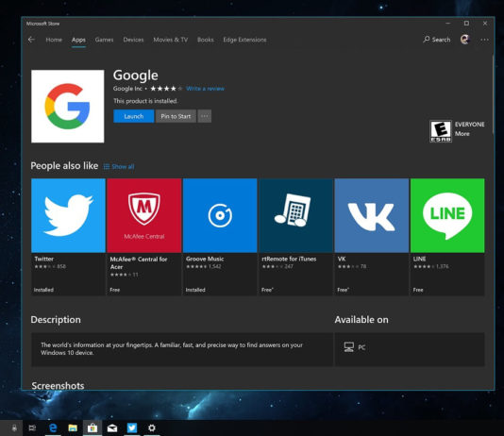Pin Google app to Start

click(176, 116)
